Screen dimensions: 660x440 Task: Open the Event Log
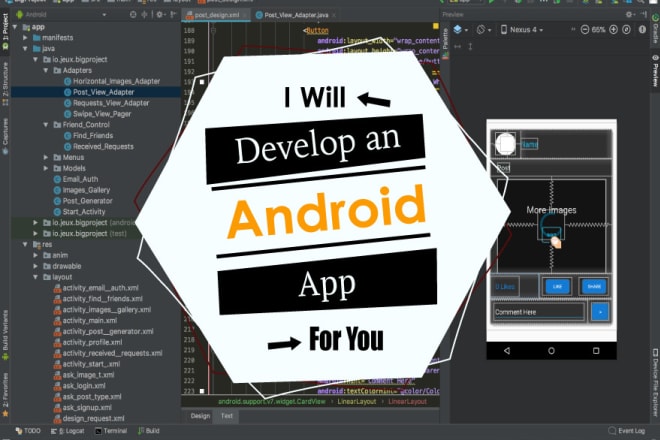pos(627,431)
